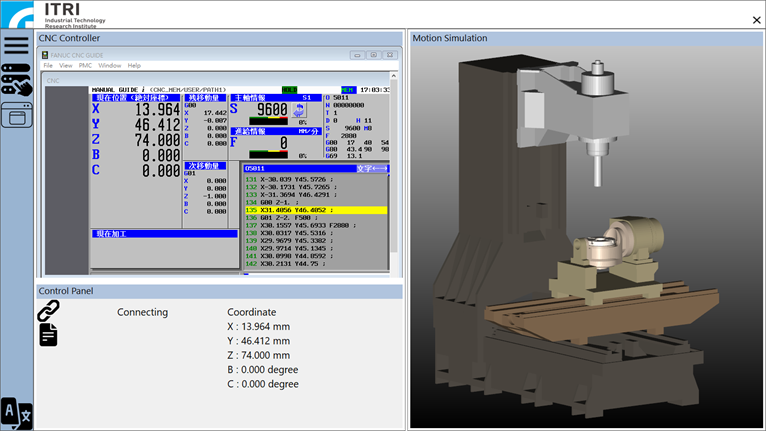Click the server touch control sidebar icon
This screenshot has width=766, height=431.
tap(17, 80)
